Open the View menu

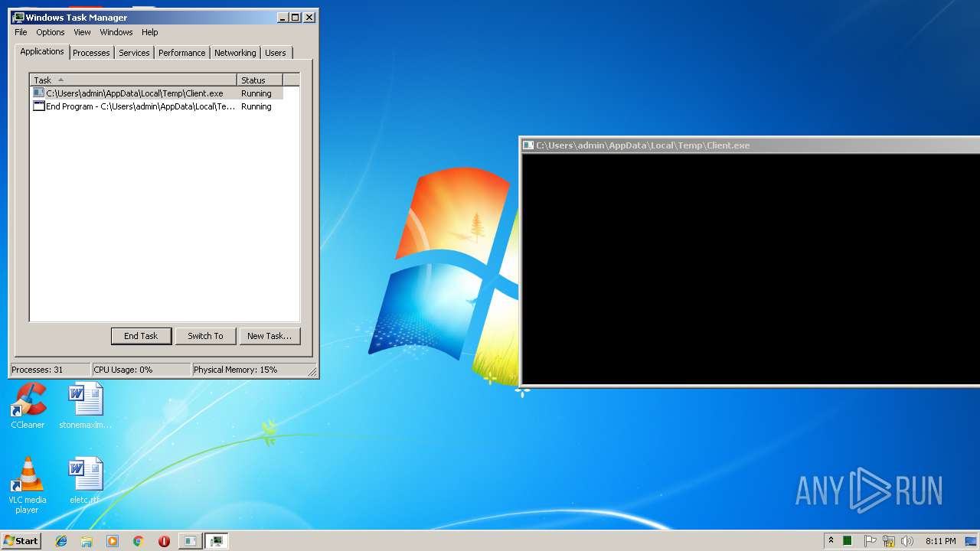[82, 32]
